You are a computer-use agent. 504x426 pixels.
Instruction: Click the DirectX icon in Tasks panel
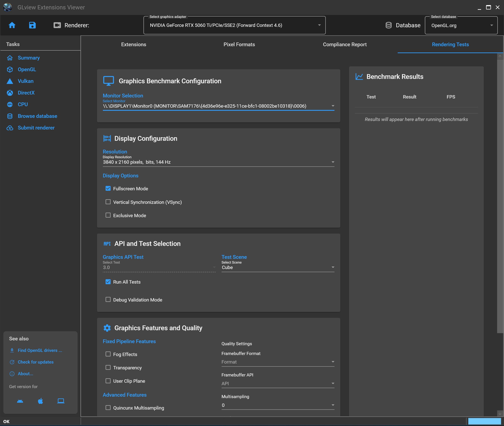point(10,93)
